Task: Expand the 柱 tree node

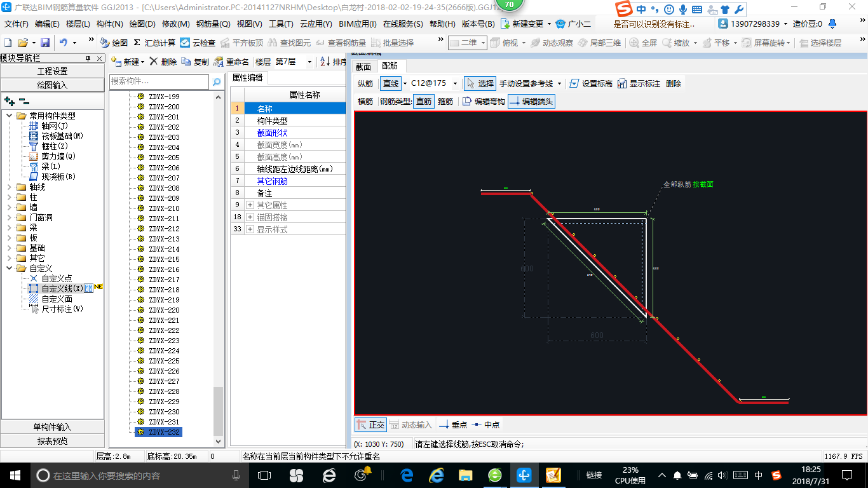Action: 10,198
